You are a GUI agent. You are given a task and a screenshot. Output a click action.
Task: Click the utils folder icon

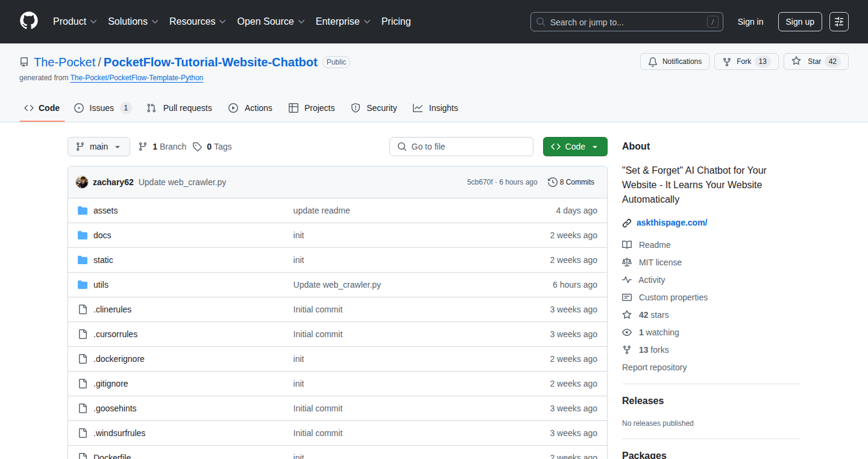(x=83, y=285)
